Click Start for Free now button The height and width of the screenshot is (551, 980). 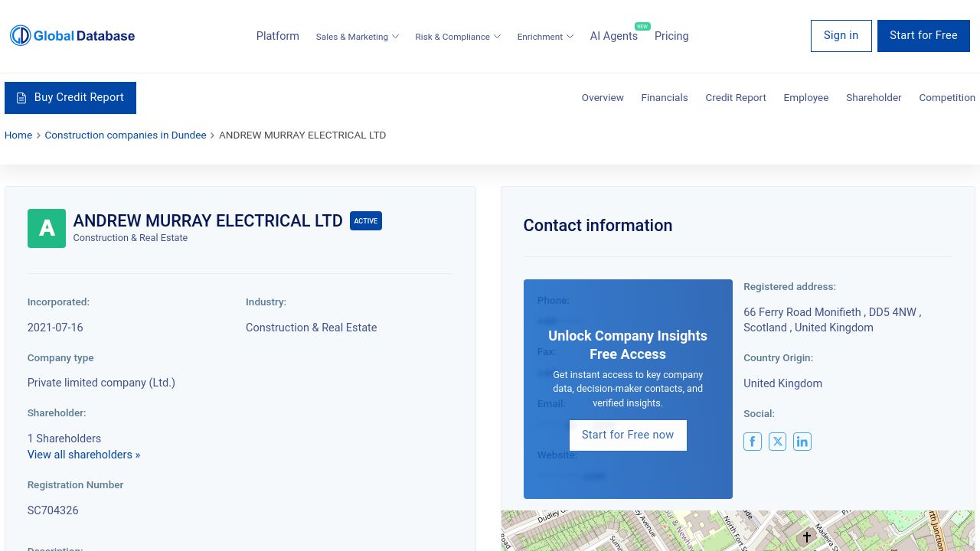pyautogui.click(x=628, y=435)
